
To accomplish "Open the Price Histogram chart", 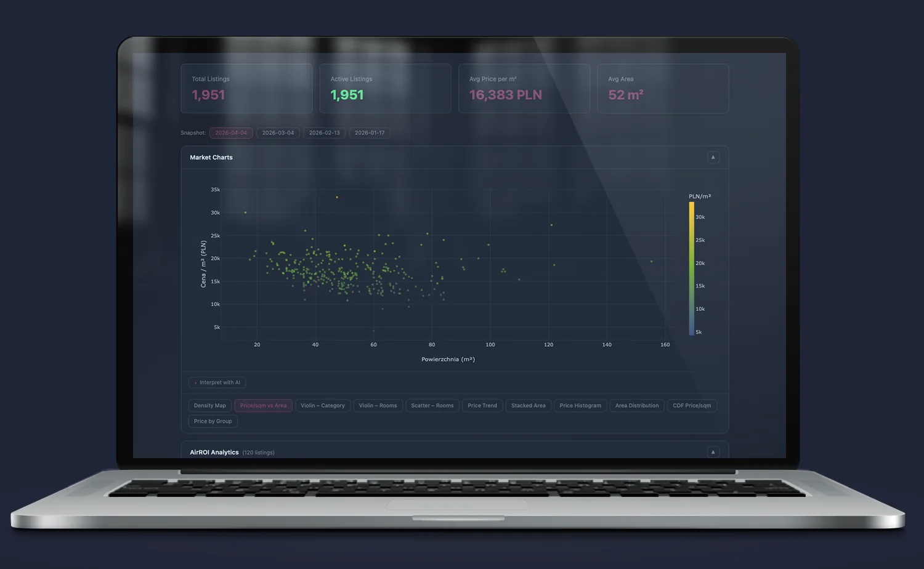I will (x=580, y=405).
